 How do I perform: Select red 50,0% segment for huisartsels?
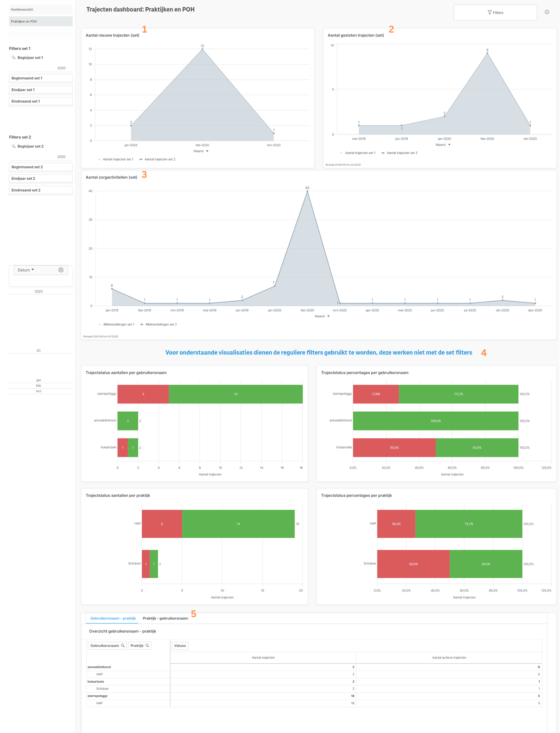click(394, 448)
